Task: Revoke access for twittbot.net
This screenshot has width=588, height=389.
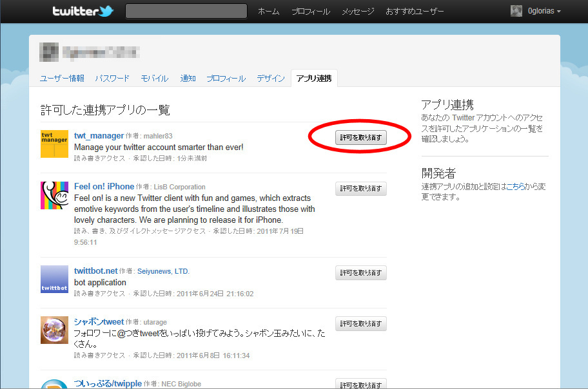Action: [361, 273]
